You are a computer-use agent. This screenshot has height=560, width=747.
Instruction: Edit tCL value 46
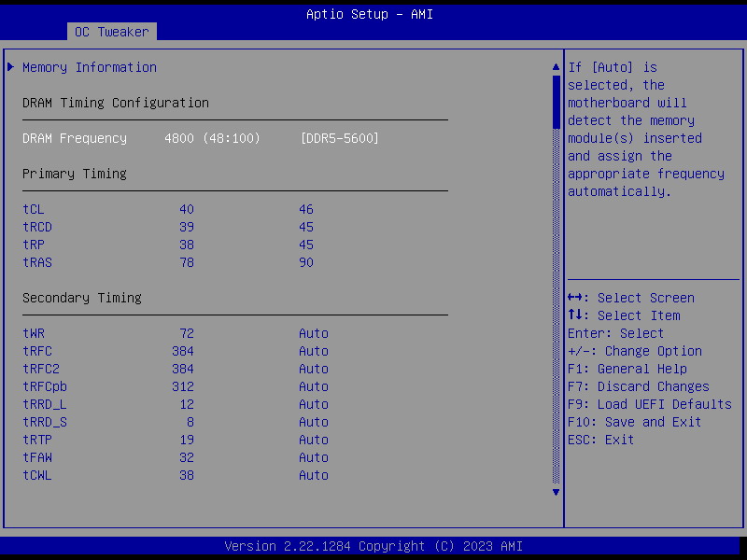click(306, 209)
